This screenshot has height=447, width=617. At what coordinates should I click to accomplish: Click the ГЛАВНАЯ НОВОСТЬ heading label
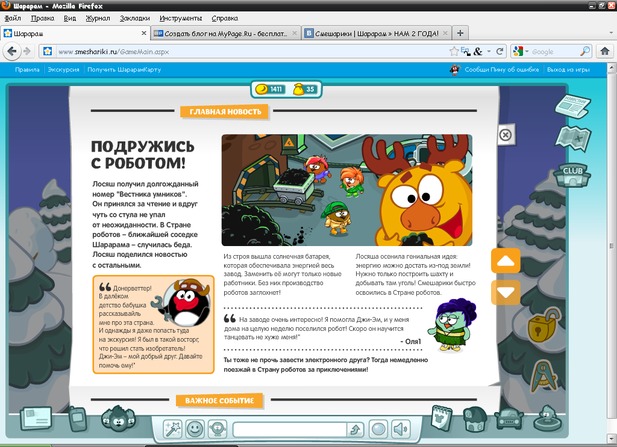[x=225, y=112]
